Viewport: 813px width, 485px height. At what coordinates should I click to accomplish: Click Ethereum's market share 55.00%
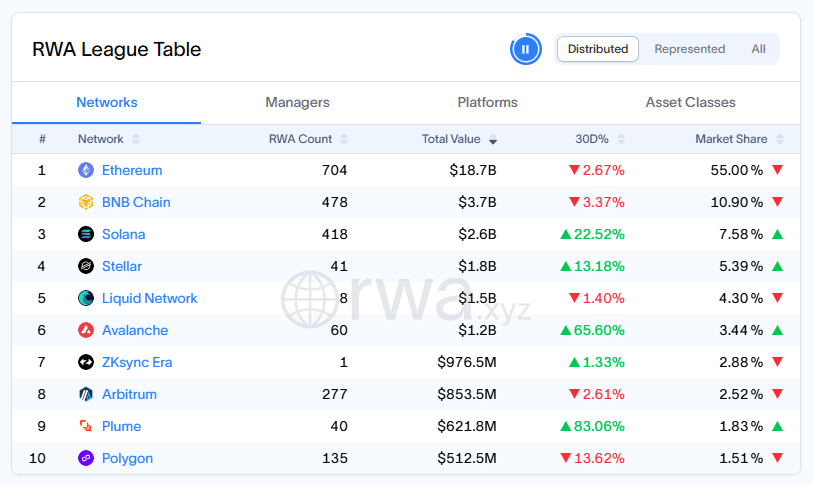pos(737,170)
